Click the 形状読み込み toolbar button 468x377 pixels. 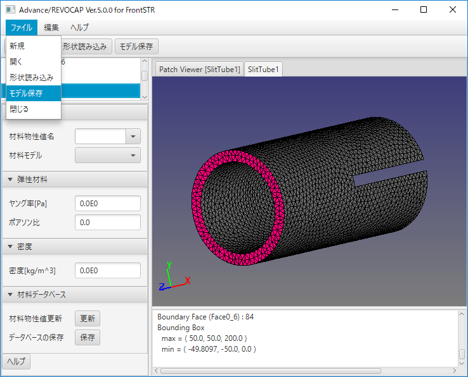click(85, 46)
